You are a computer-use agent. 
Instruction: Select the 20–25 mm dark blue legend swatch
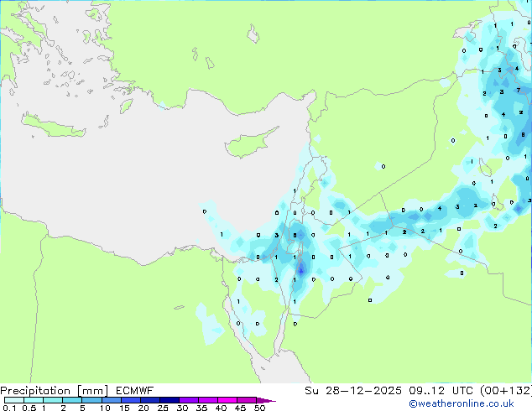pos(149,400)
